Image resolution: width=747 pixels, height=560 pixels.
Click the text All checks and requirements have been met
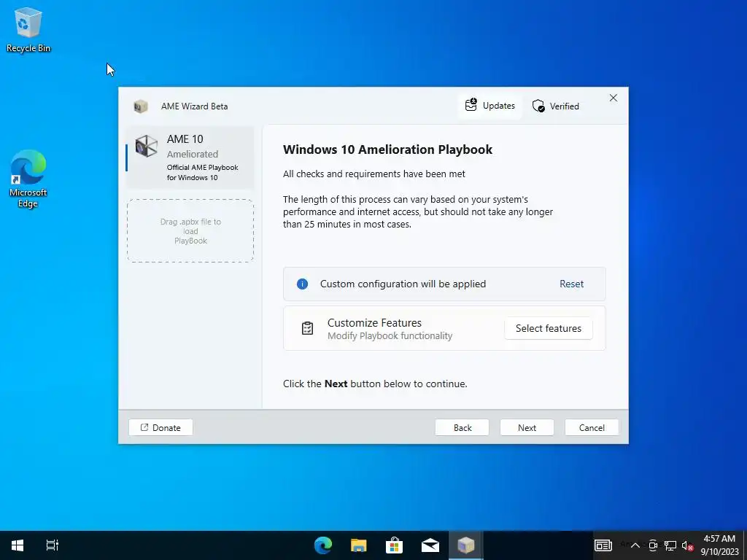click(x=374, y=174)
